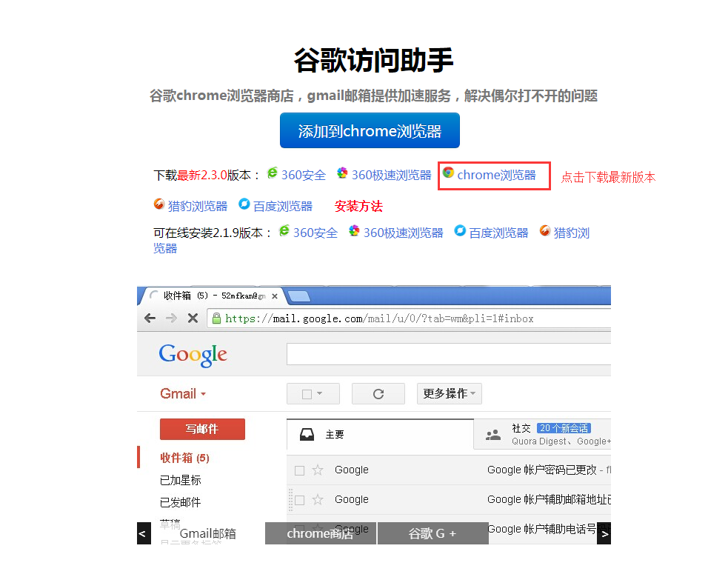Click stop-loading X button in screenshot

[x=193, y=318]
